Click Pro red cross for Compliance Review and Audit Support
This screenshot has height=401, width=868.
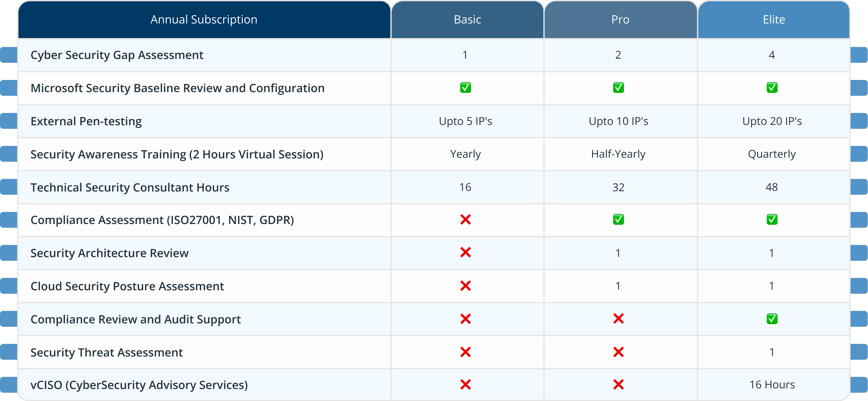click(618, 319)
